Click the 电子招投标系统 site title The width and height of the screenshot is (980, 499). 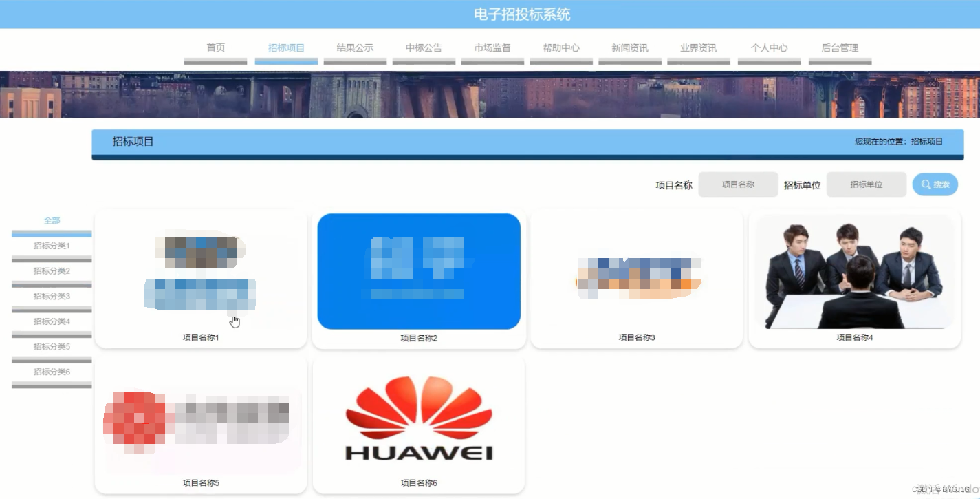[522, 14]
